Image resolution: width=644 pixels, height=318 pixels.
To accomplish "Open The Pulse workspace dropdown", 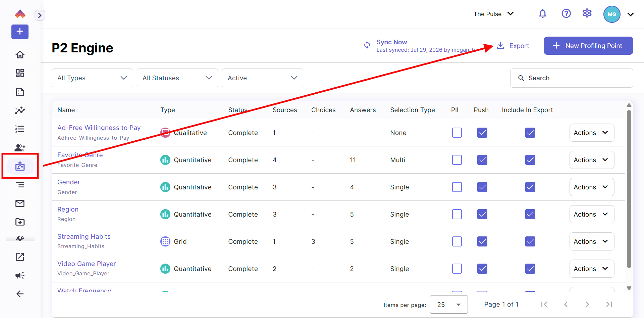I will [x=494, y=14].
